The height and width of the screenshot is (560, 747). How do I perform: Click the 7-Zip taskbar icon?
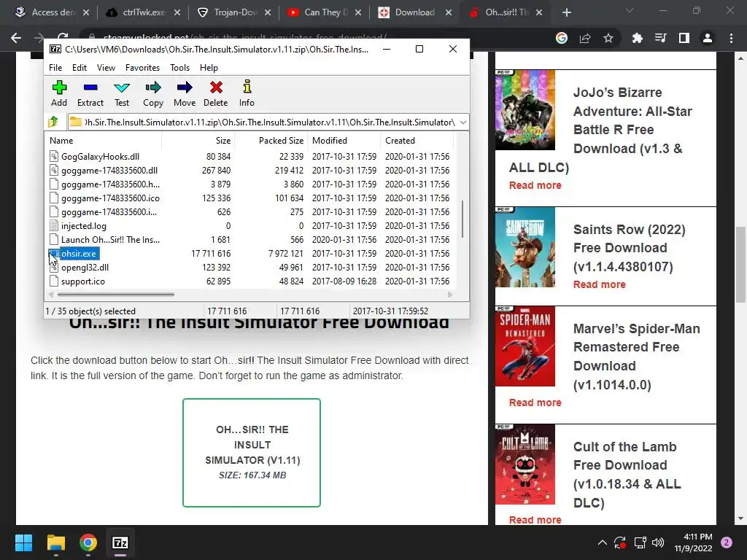120,542
